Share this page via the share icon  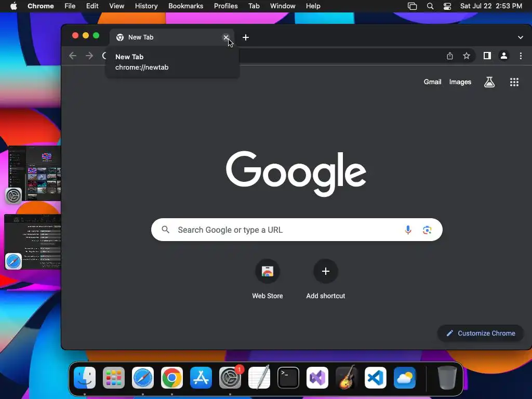point(450,56)
